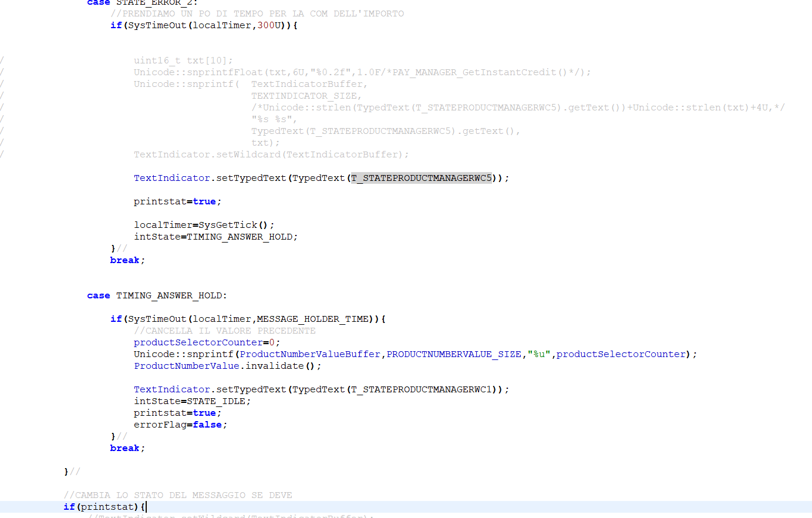Click the if(printstat) condition at the bottom
Screen dimensions: 812x518
click(x=100, y=506)
